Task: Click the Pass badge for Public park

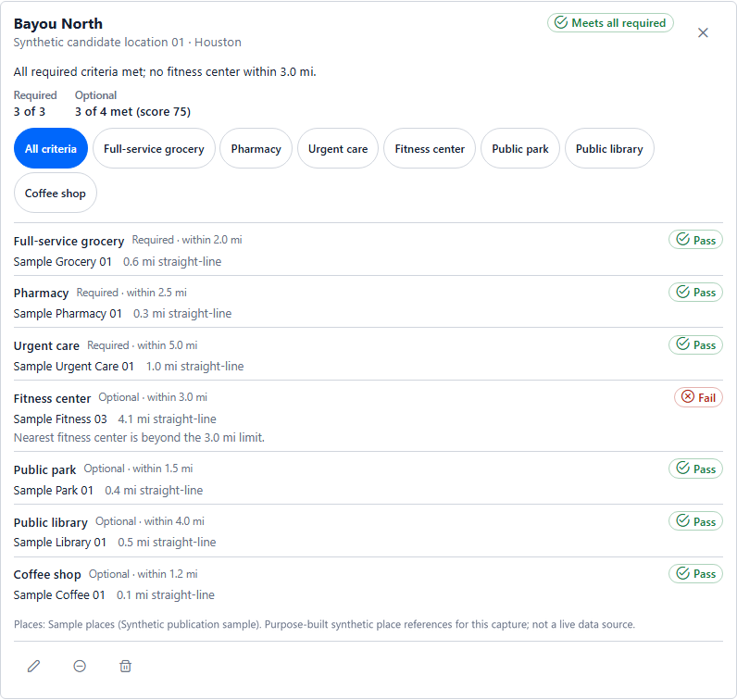Action: point(695,469)
